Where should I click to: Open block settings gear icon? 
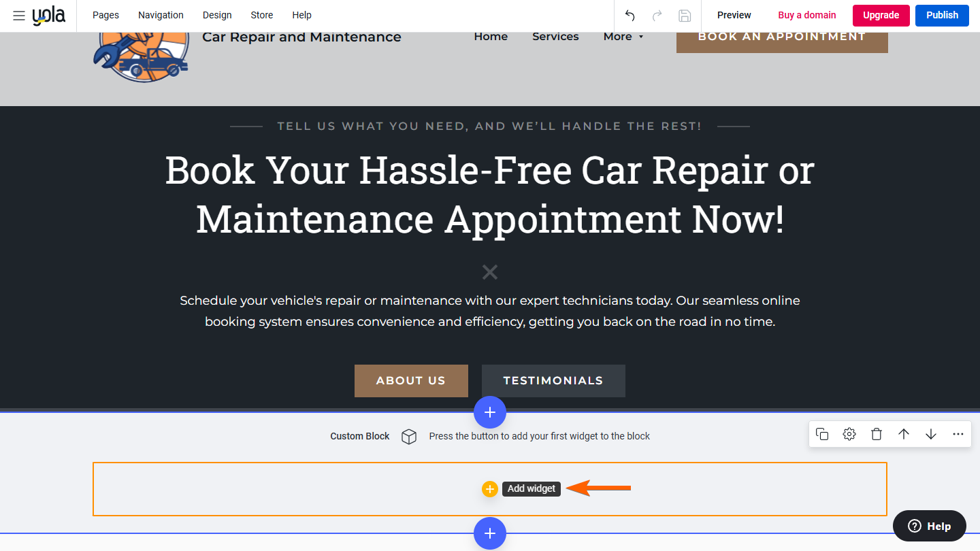coord(849,434)
